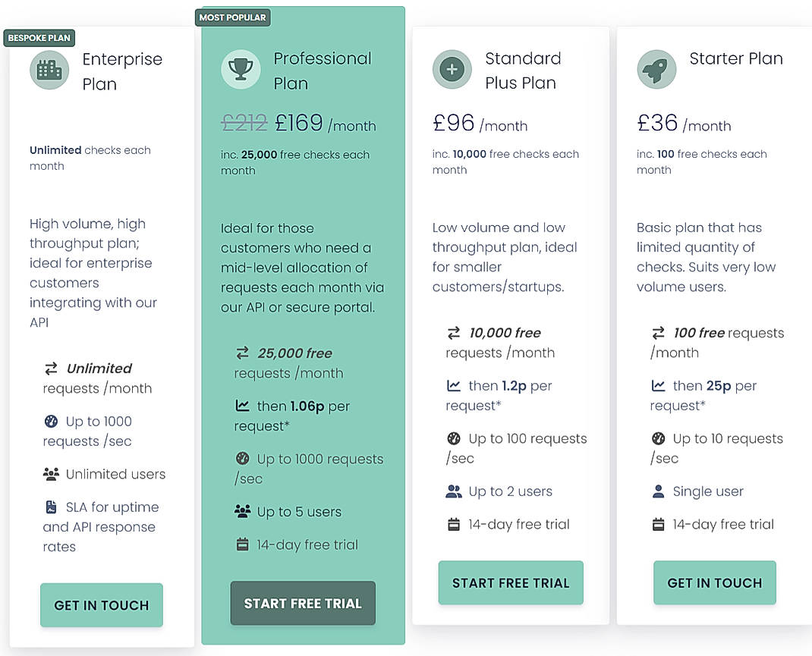Click the single user icon in Starter Plan
The height and width of the screenshot is (656, 812).
[660, 491]
